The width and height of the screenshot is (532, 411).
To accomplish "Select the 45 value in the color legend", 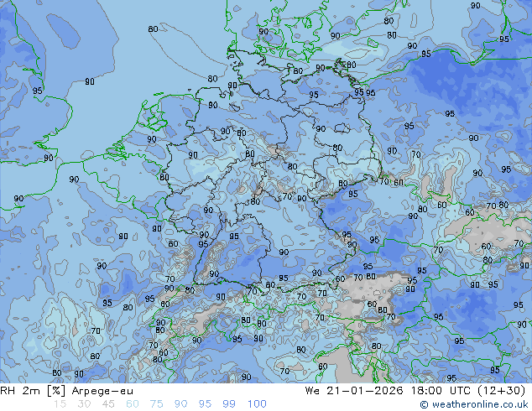I will pyautogui.click(x=108, y=404).
